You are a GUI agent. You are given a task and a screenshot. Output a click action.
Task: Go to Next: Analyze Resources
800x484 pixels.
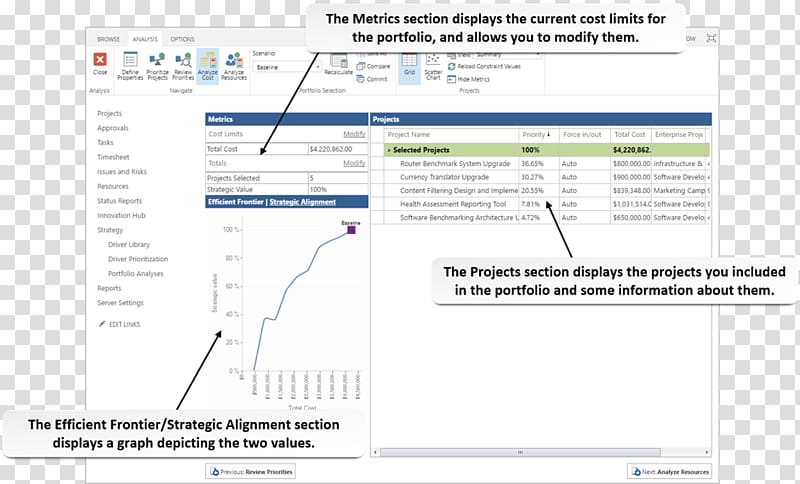pyautogui.click(x=670, y=472)
